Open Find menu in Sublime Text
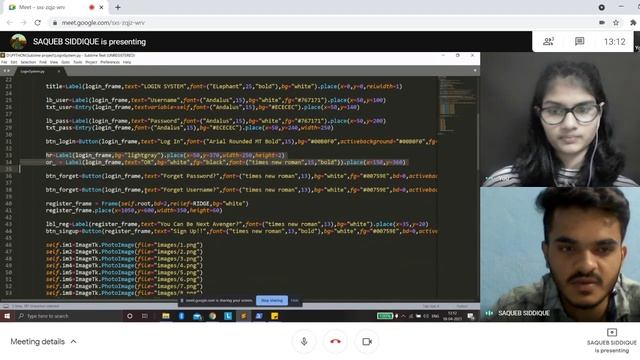 [43, 62]
